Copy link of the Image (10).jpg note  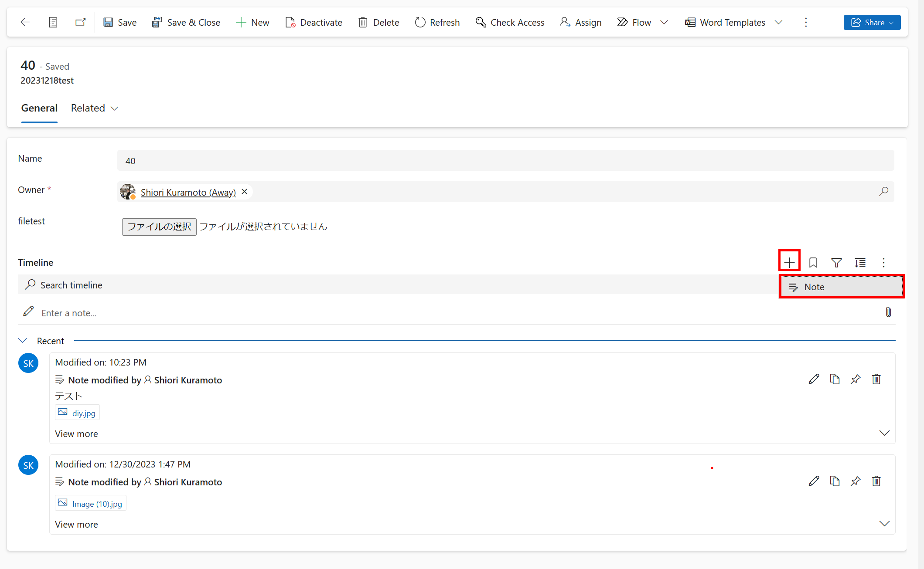point(835,481)
